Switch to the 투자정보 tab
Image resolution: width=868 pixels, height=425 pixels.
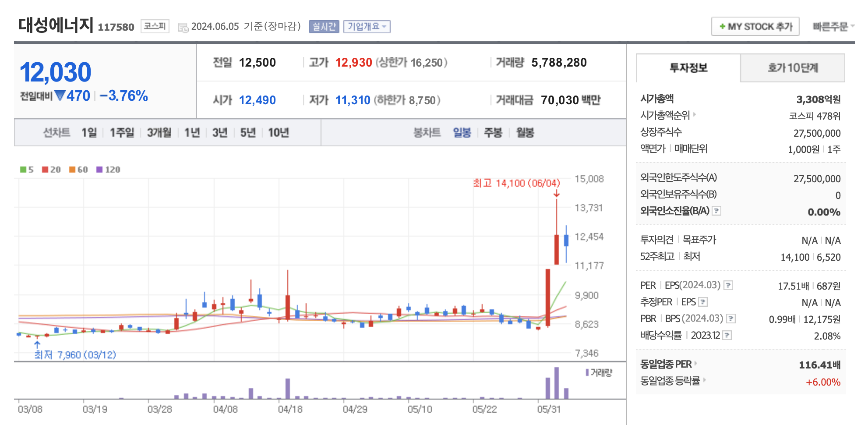click(x=688, y=68)
